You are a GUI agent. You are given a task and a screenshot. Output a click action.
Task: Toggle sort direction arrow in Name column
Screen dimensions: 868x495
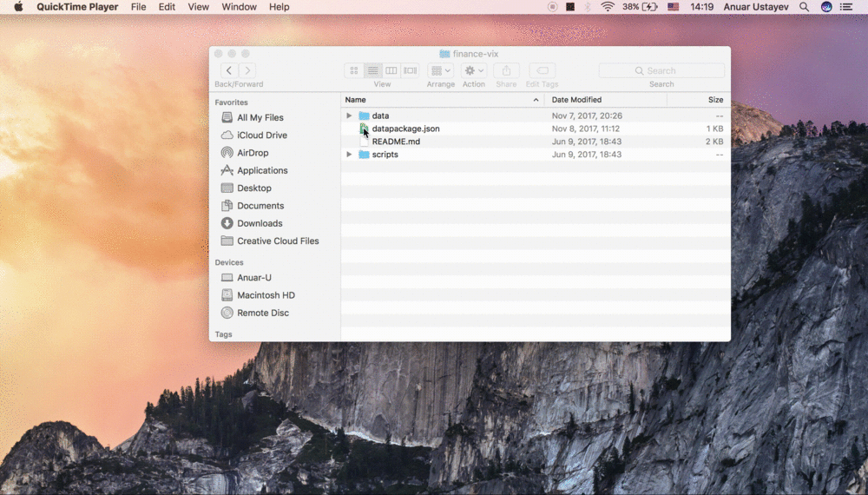click(536, 100)
